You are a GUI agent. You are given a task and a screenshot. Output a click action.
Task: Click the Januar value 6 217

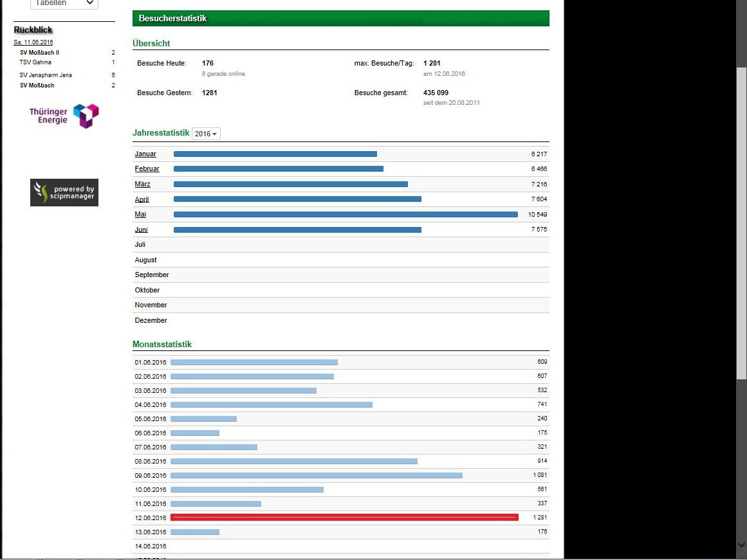coord(539,154)
